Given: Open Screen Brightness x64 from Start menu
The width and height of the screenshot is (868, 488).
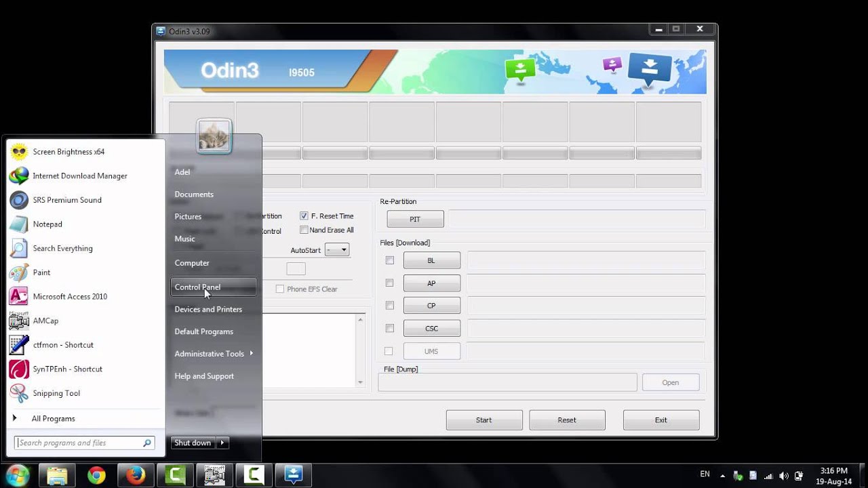Looking at the screenshot, I should coord(85,152).
